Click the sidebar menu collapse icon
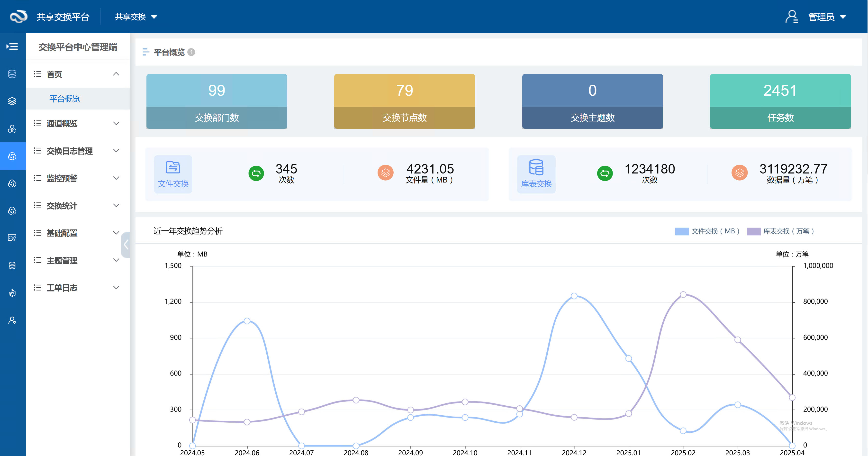The image size is (868, 456). point(12,46)
